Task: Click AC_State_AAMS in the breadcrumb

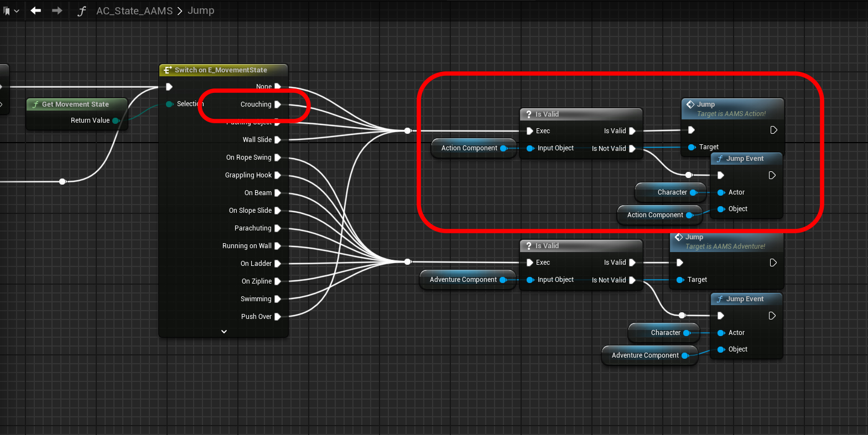Action: tap(134, 11)
